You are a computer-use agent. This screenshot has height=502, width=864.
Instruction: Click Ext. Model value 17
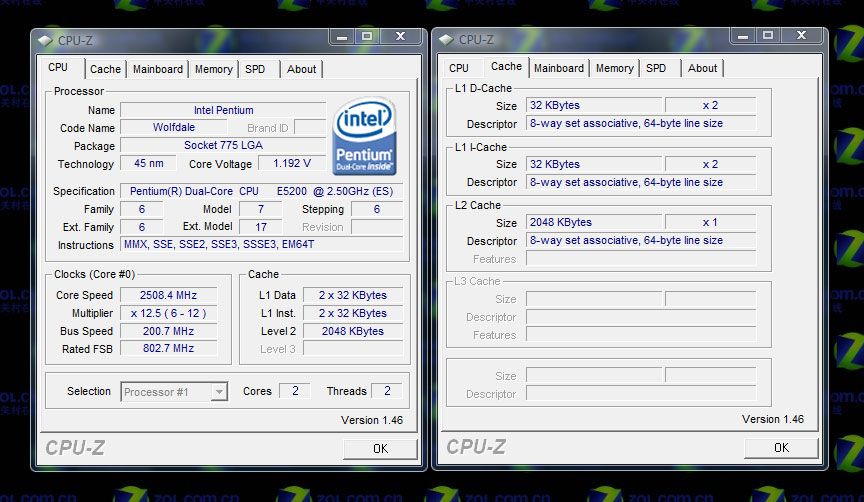261,227
